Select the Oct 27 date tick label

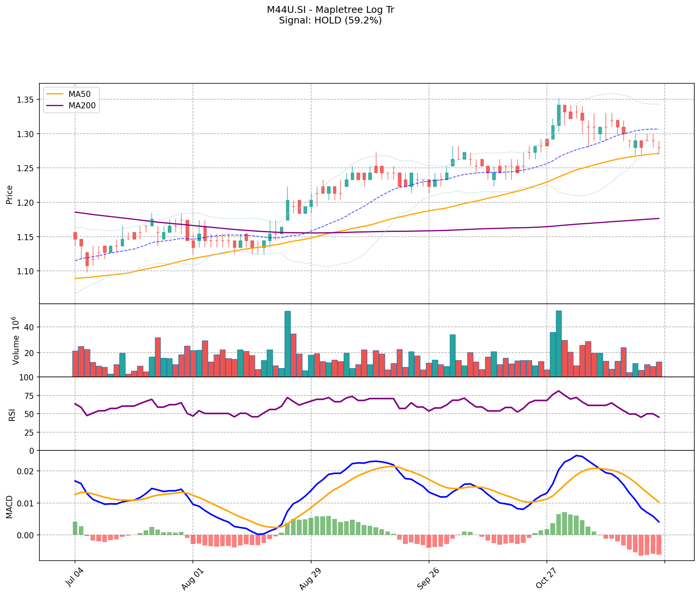[x=545, y=577]
